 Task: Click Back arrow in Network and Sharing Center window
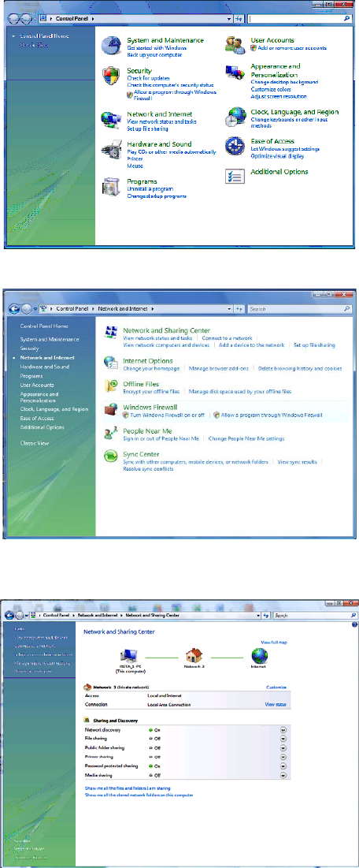coord(9,615)
